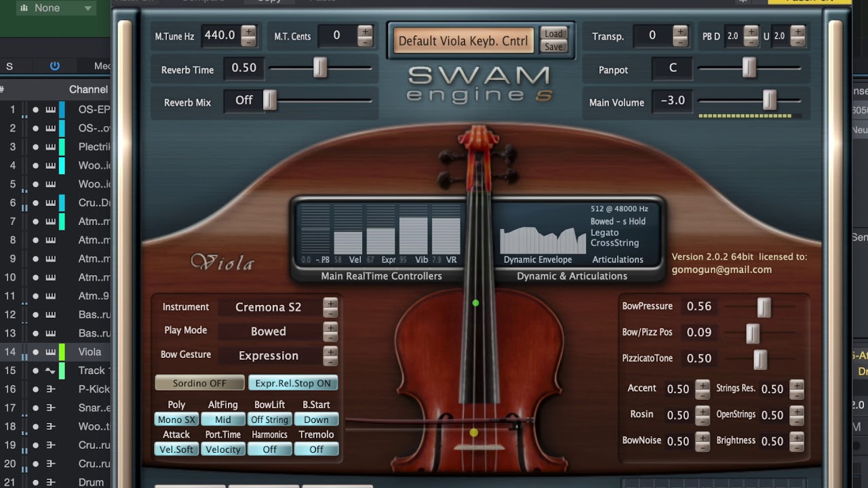Open the Port.Time Velocity selector
This screenshot has width=868, height=488.
223,449
